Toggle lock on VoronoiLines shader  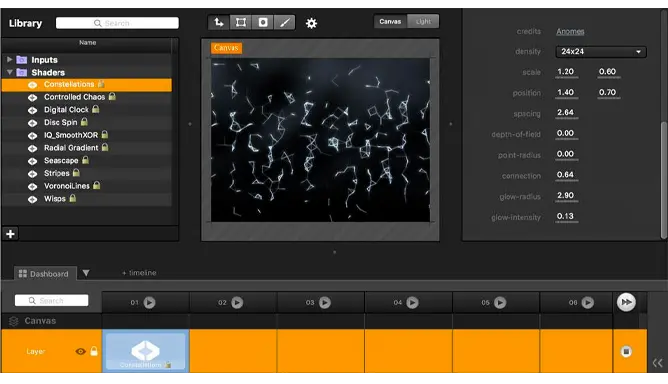(x=97, y=185)
